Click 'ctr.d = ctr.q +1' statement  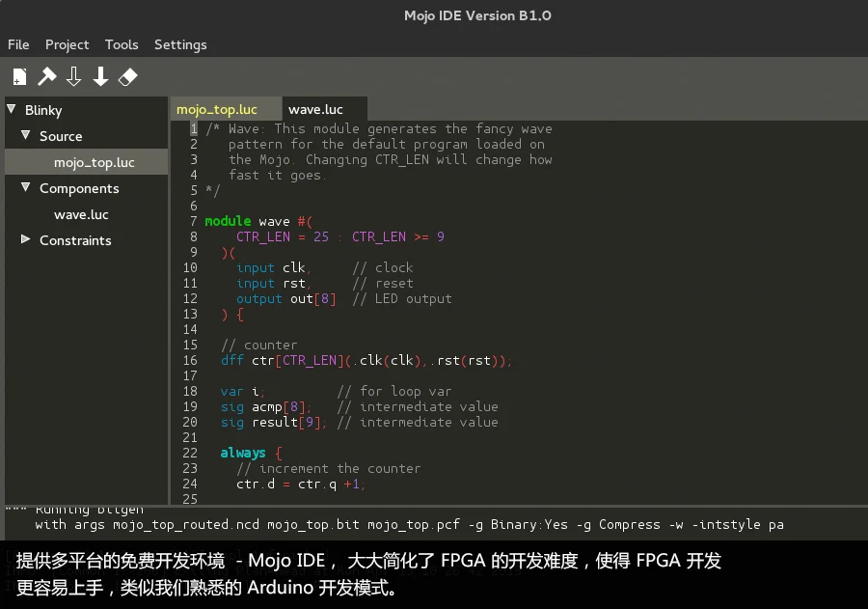tap(298, 484)
